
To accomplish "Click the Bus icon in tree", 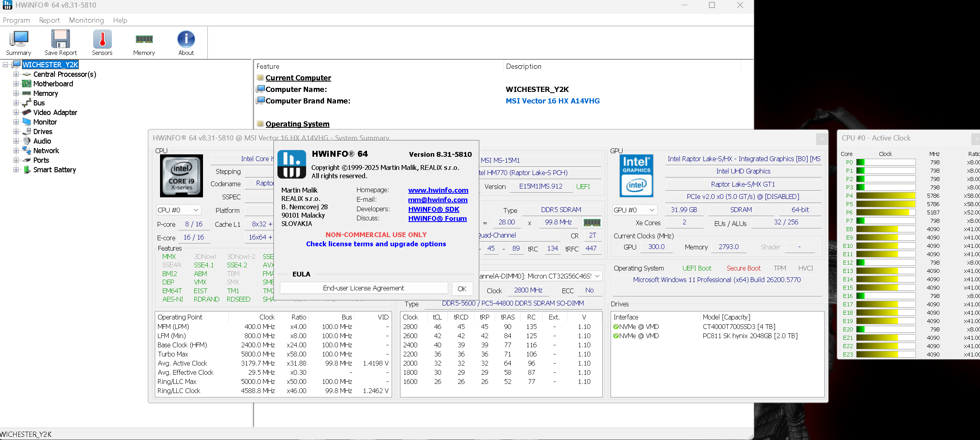I will 27,103.
